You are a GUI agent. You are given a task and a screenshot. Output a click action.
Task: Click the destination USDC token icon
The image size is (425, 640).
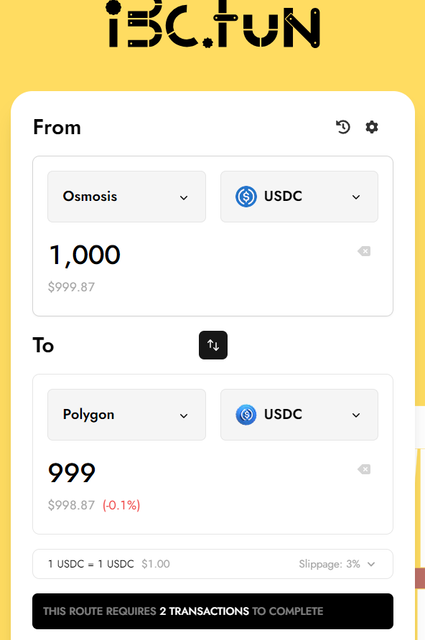(246, 415)
